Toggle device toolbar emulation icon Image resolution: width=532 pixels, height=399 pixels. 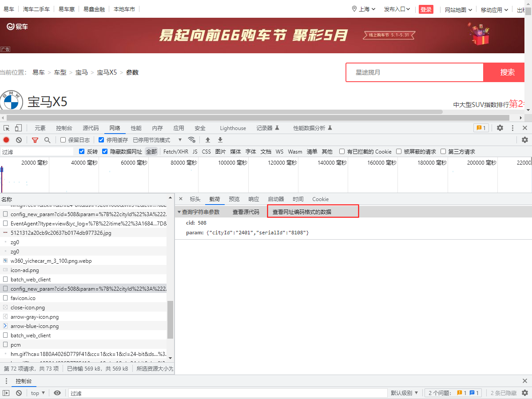point(18,128)
